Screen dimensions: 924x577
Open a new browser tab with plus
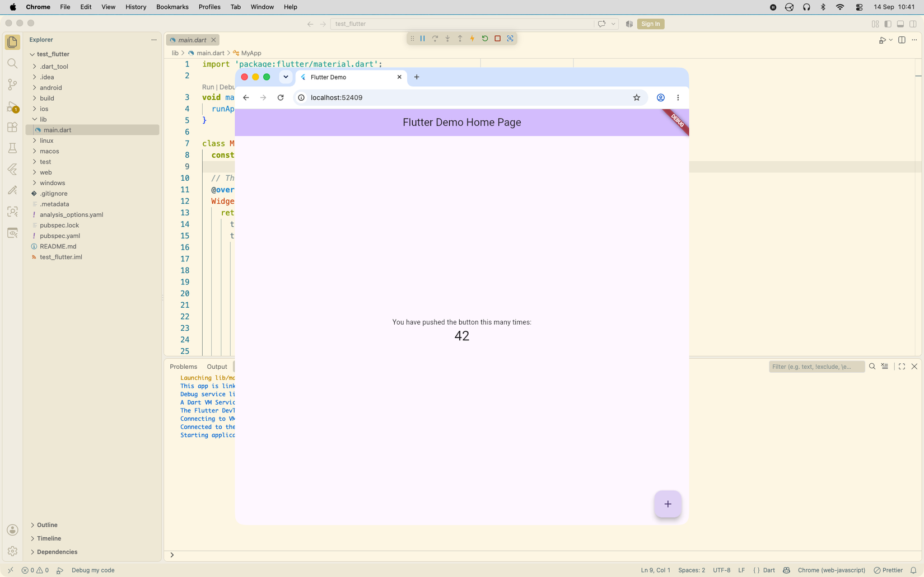417,77
